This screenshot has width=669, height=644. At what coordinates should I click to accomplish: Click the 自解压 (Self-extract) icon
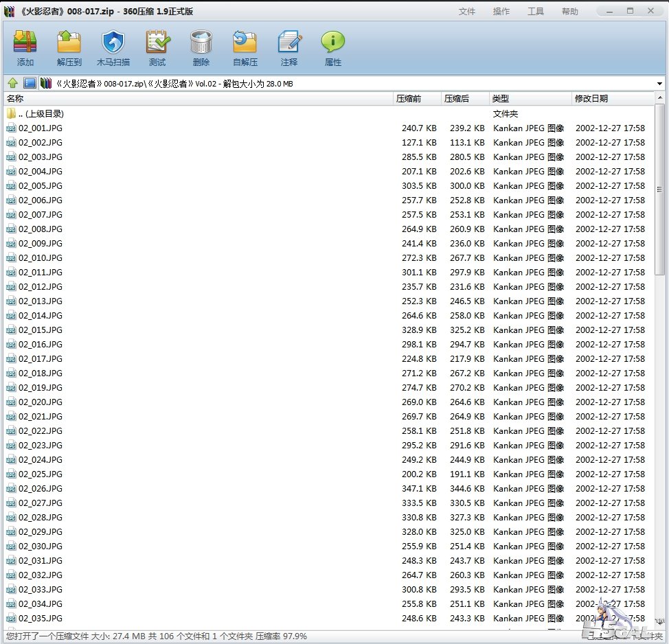pos(245,47)
